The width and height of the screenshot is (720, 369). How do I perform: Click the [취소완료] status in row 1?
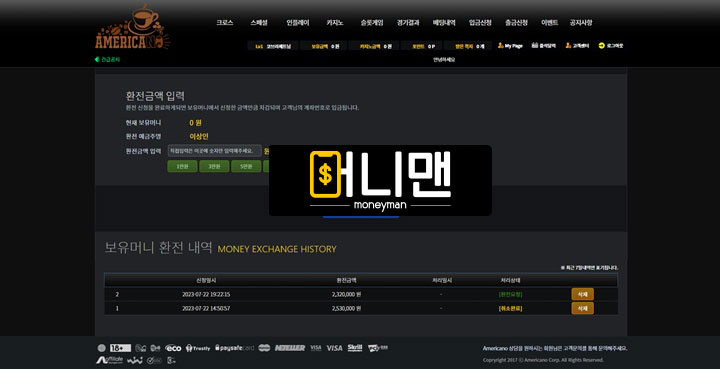[x=510, y=308]
